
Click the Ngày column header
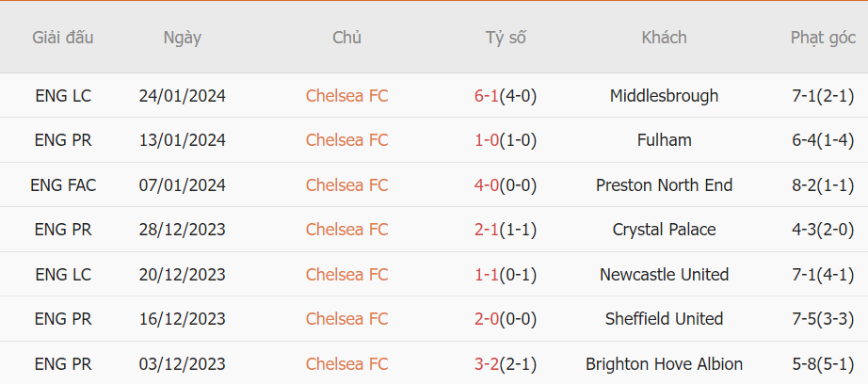(x=182, y=38)
